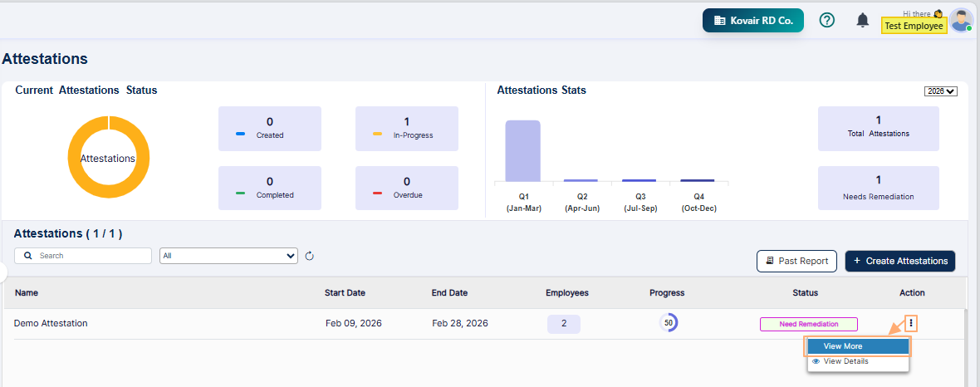Open the three-dot action menu for Demo Attestation
This screenshot has height=387, width=980.
[x=911, y=323]
